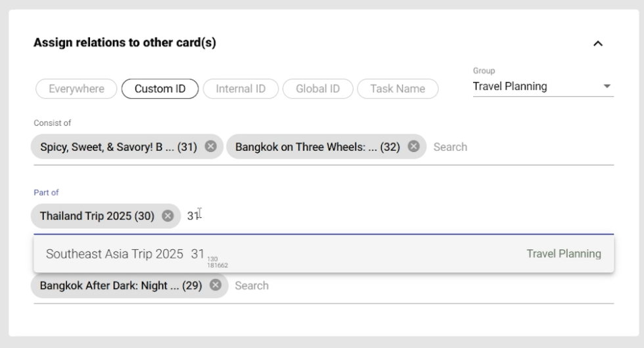
Task: Click the Thailand Trip 2025 chip label
Action: point(97,216)
